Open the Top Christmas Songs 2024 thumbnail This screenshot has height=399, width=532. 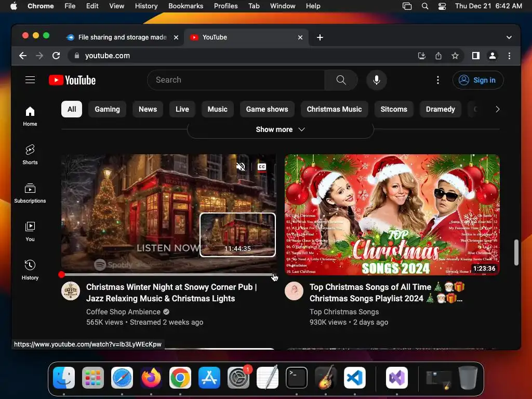point(392,215)
